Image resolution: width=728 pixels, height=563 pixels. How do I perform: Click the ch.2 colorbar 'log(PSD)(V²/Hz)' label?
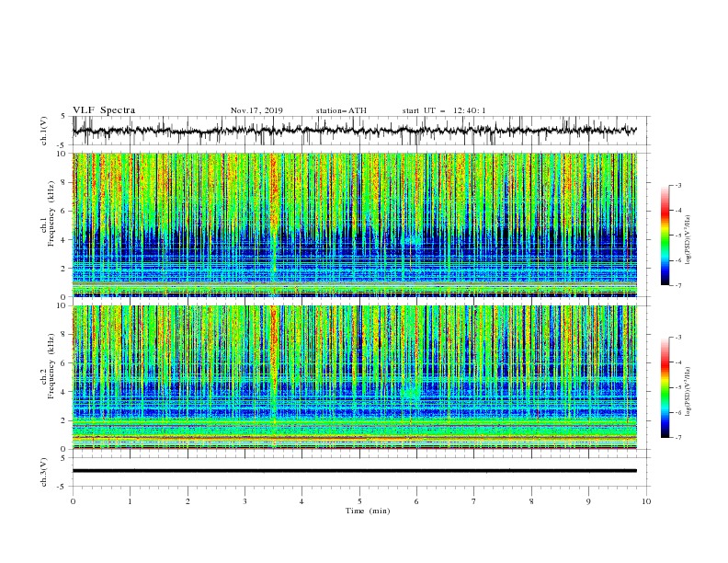(x=688, y=392)
